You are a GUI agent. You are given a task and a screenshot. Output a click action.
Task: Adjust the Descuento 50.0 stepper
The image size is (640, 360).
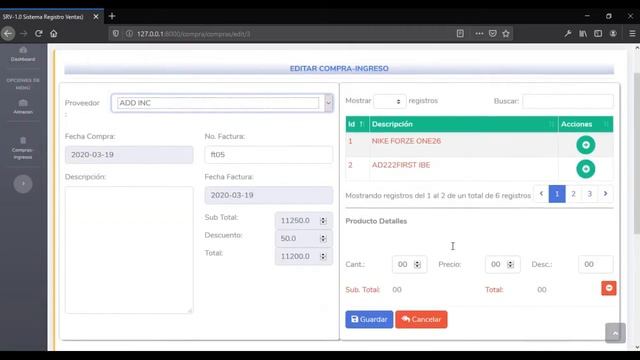tap(323, 238)
